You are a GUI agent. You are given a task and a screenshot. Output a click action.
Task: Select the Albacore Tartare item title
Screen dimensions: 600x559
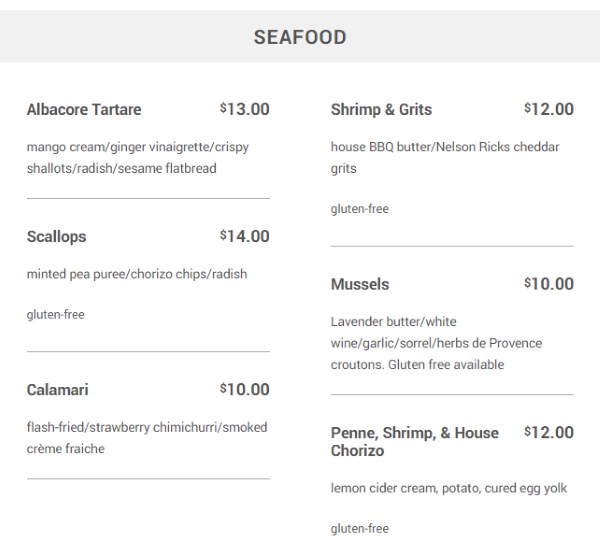pyautogui.click(x=84, y=109)
